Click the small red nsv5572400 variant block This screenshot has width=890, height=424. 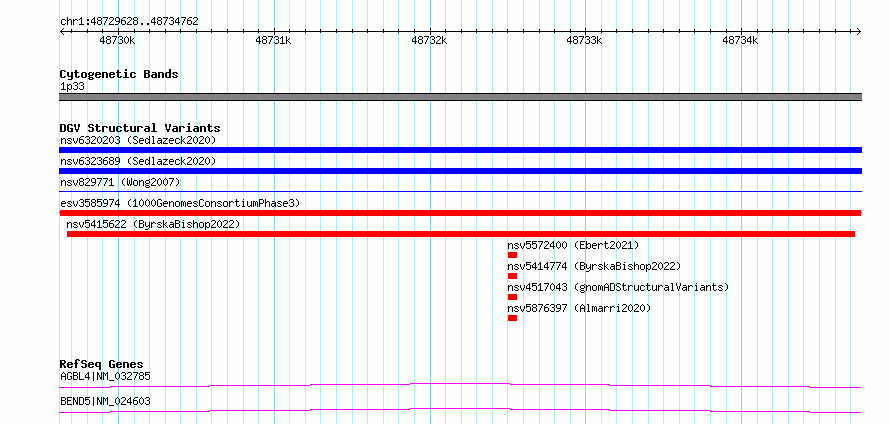513,255
